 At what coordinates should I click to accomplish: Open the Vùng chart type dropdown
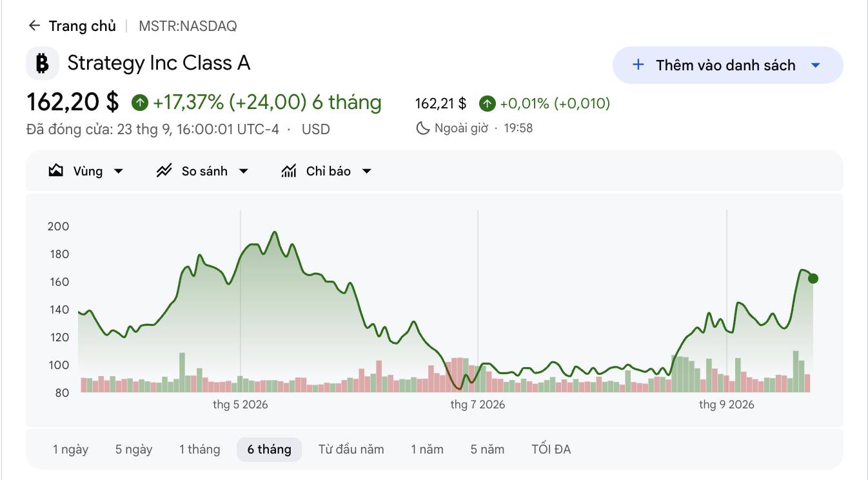[86, 171]
